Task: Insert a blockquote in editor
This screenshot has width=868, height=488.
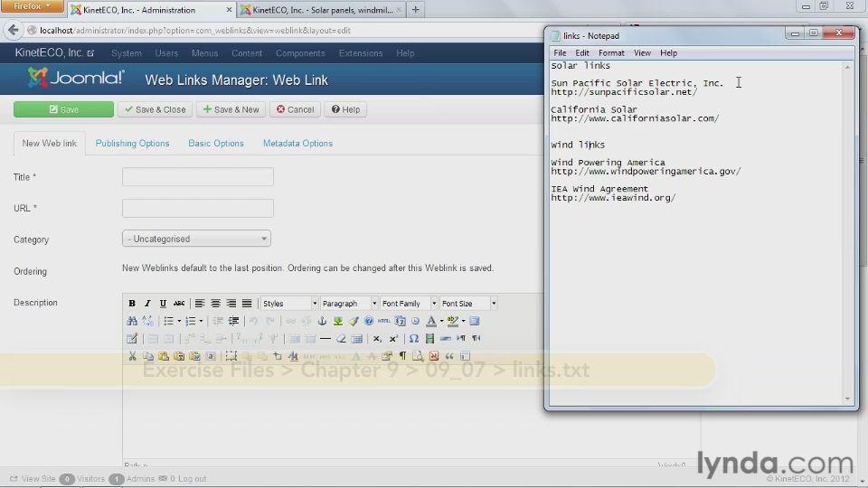Action: point(449,356)
